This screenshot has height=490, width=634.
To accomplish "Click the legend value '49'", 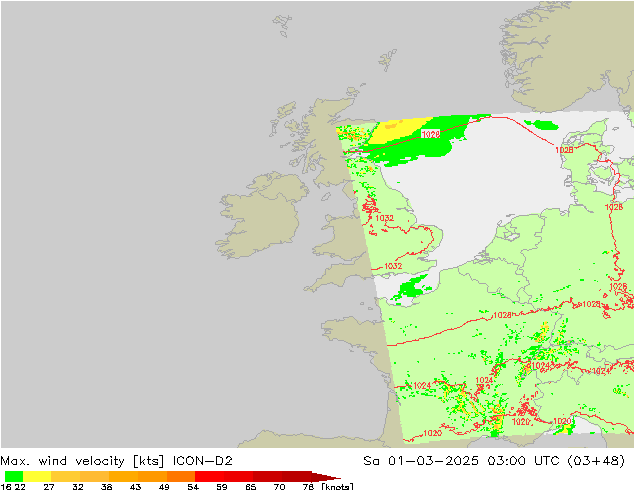I will tap(164, 486).
